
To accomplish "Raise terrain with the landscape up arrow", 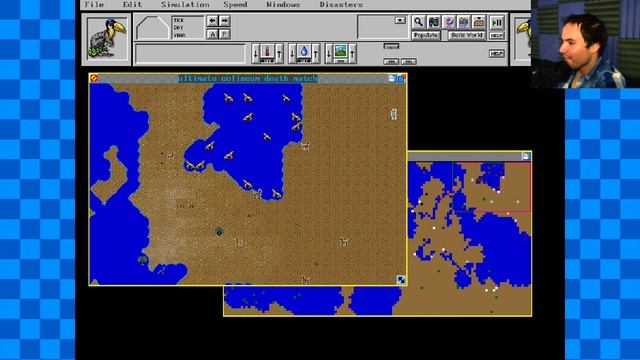I will coord(353,53).
